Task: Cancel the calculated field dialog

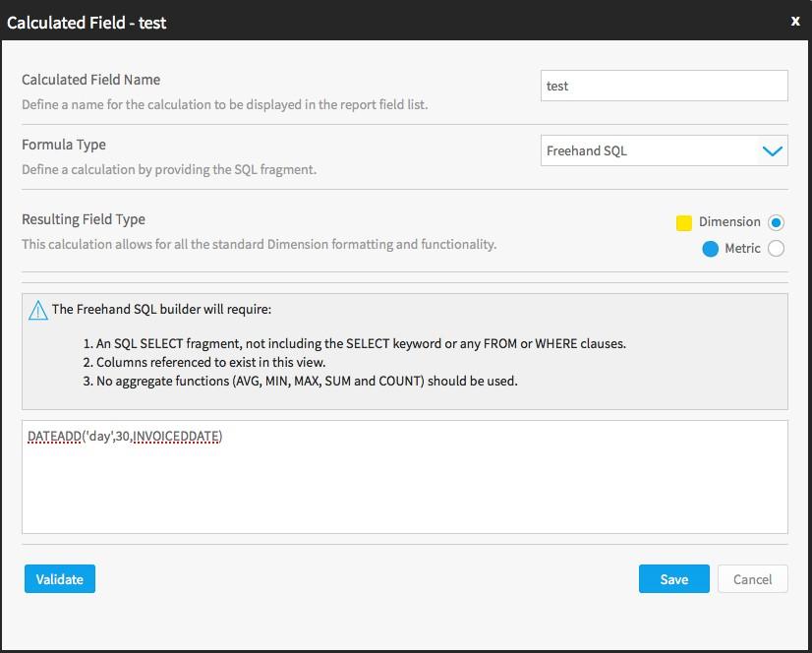Action: [752, 579]
